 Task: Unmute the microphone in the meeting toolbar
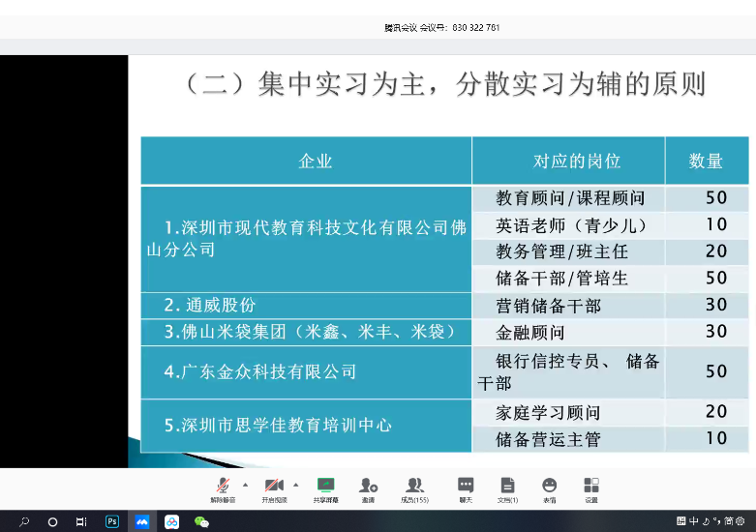(x=223, y=486)
